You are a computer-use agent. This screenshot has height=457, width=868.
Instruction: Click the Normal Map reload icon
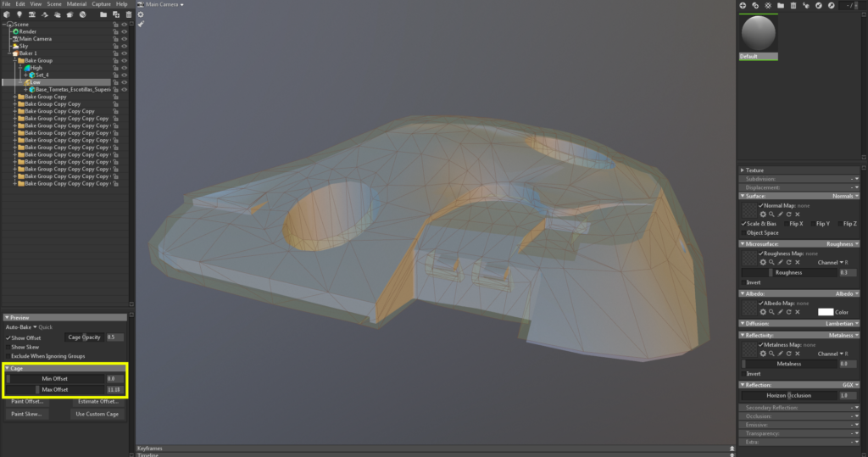click(789, 215)
